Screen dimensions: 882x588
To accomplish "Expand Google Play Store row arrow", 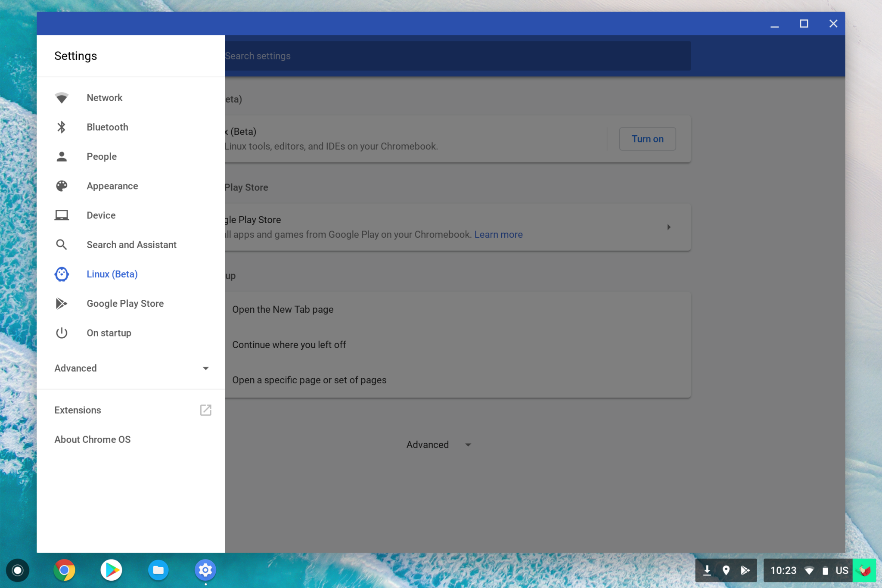I will pos(668,227).
